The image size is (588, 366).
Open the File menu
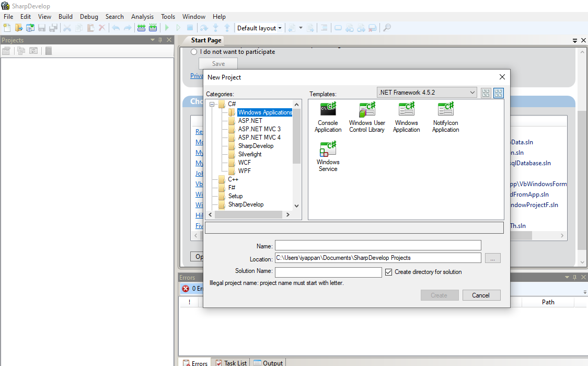click(8, 17)
